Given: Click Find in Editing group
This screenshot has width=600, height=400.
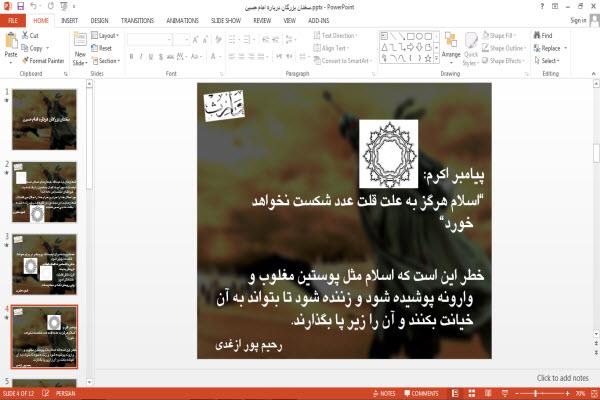Looking at the screenshot, I should coord(543,35).
